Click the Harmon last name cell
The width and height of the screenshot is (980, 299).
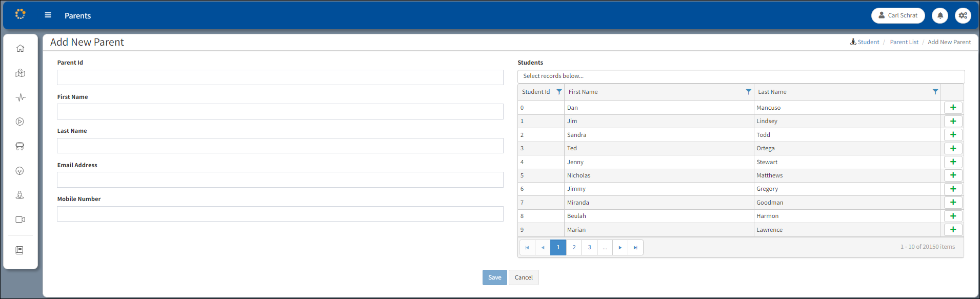(x=848, y=216)
